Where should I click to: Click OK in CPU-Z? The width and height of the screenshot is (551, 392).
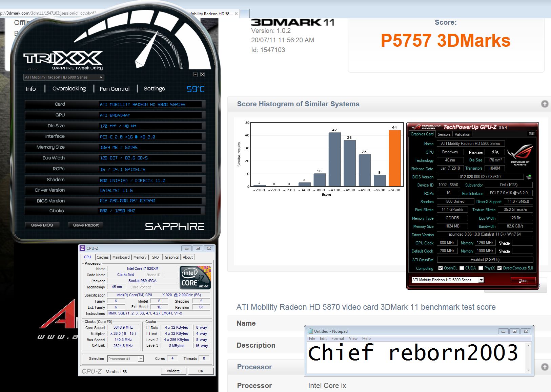point(201,371)
